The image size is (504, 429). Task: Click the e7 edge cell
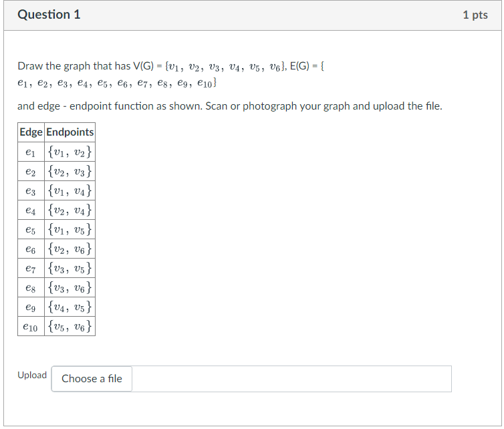[x=31, y=268]
